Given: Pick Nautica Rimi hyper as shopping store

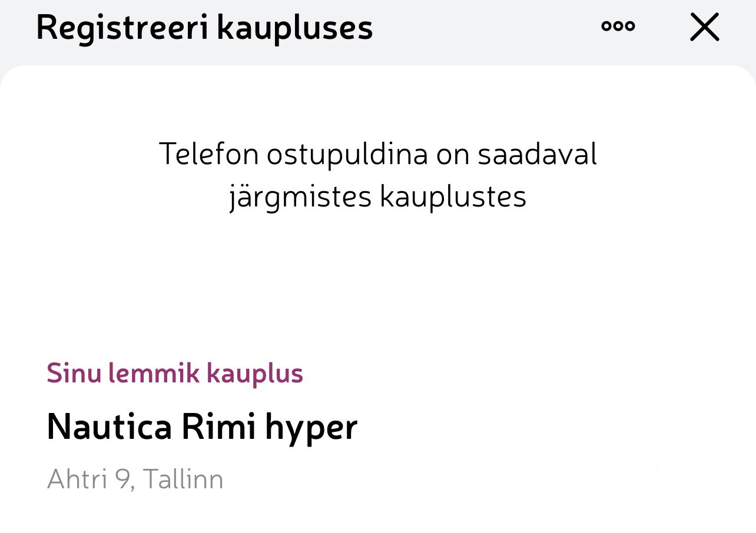Looking at the screenshot, I should click(203, 427).
